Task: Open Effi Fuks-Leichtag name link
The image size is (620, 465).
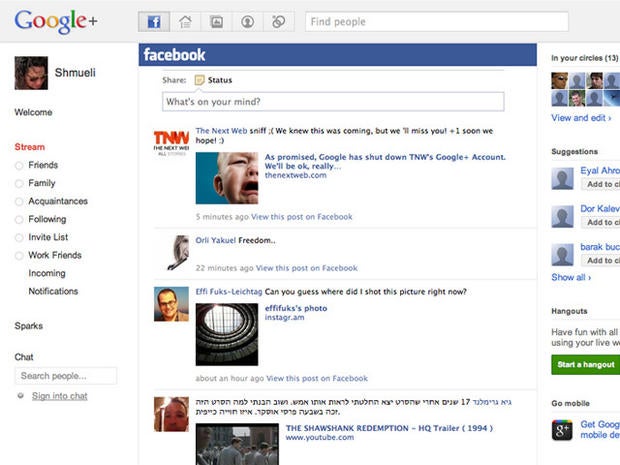Action: pos(229,292)
